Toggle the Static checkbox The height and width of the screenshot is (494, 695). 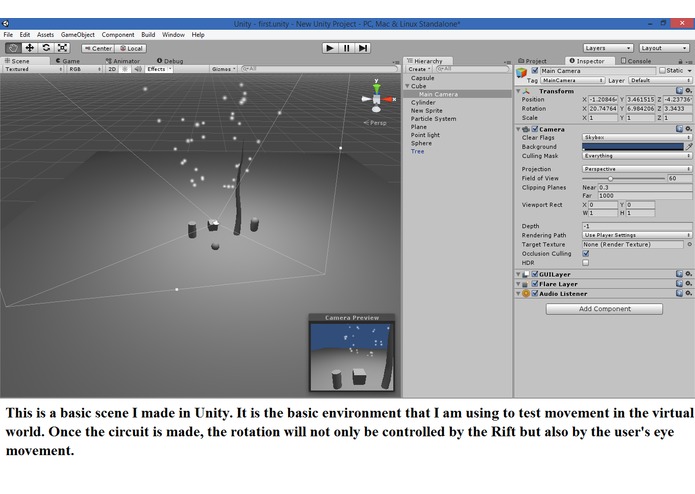[x=662, y=70]
